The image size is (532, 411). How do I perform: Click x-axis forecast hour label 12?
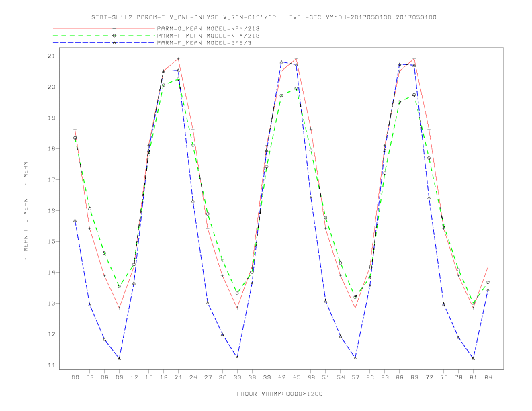tap(134, 377)
